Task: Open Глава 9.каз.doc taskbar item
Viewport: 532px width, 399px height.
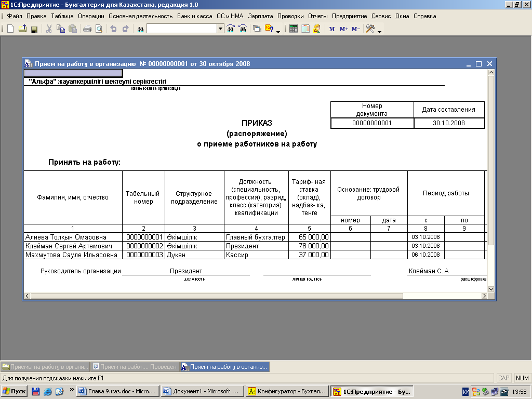Action: (x=117, y=391)
